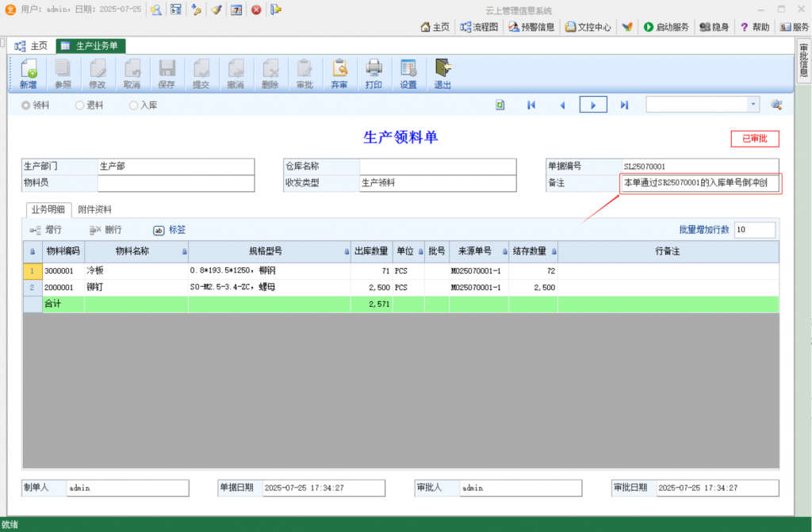Click the 保存 save toolbar icon
The width and height of the screenshot is (812, 532).
coord(167,74)
